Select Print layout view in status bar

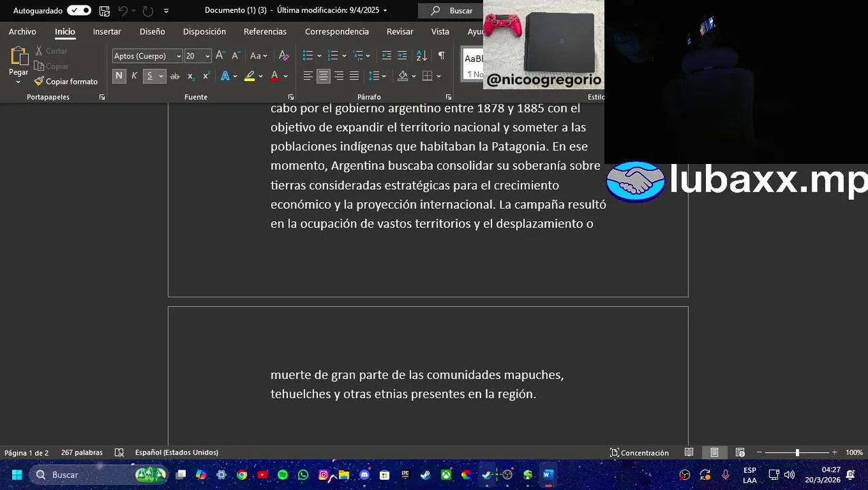pos(714,453)
